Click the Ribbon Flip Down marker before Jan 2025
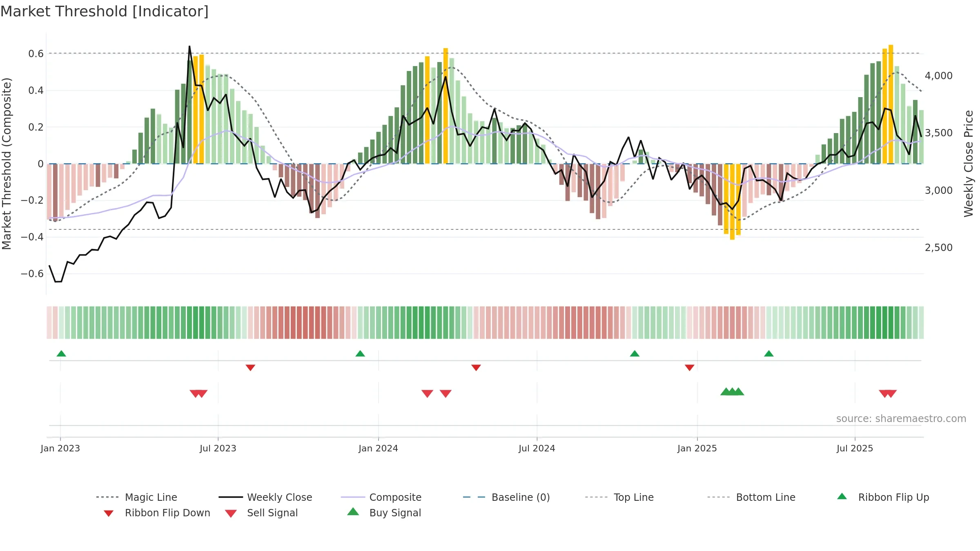Image resolution: width=980 pixels, height=551 pixels. pyautogui.click(x=690, y=368)
